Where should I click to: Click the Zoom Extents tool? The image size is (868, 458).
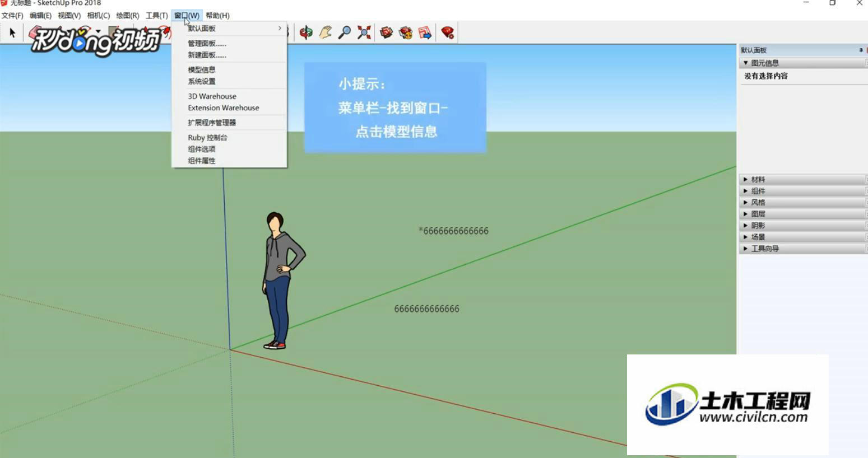click(364, 32)
